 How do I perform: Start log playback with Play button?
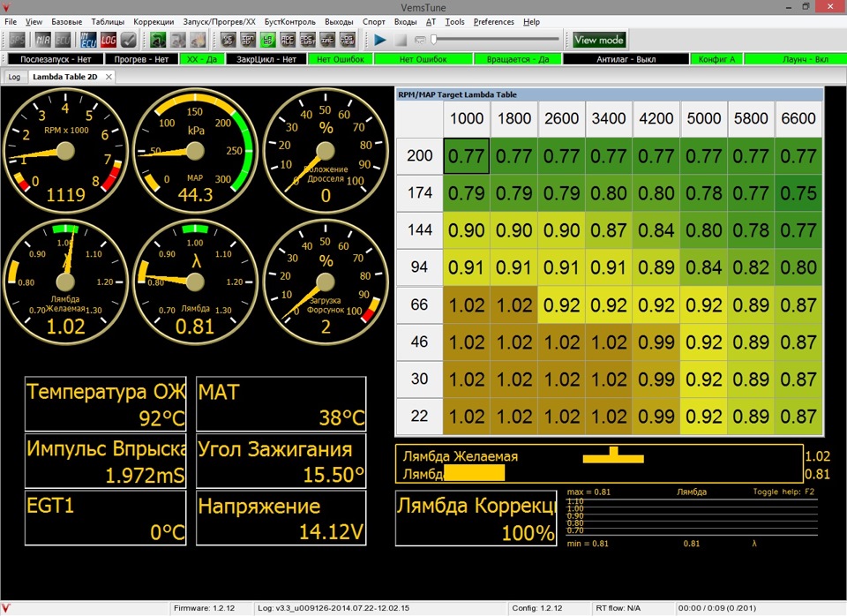[379, 40]
